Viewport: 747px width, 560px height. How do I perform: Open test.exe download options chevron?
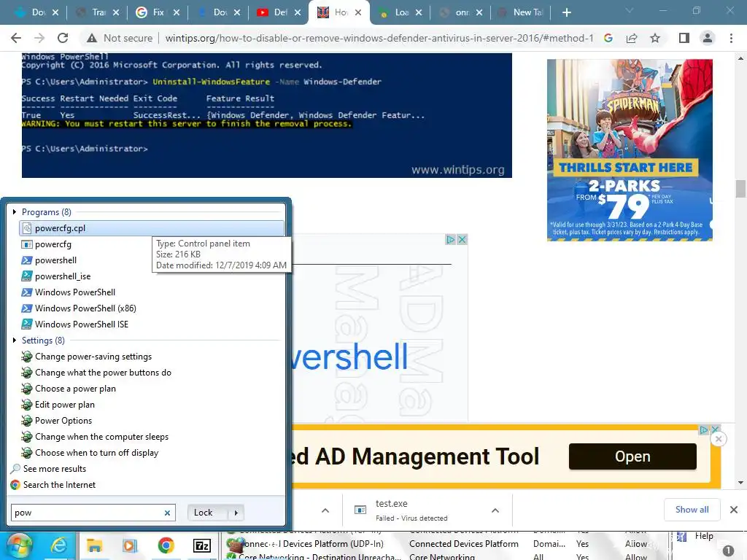(495, 510)
